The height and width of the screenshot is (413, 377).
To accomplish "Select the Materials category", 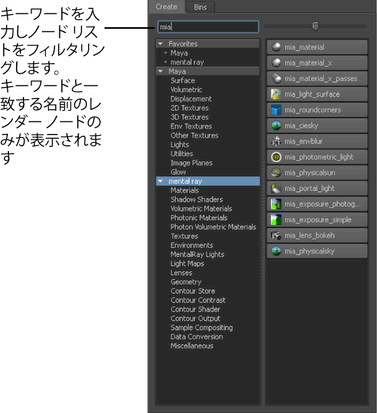I will (x=185, y=190).
